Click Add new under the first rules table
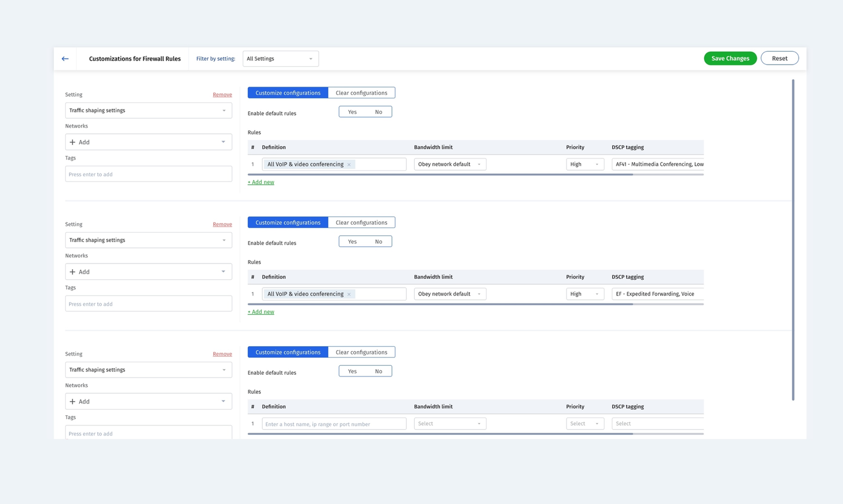Viewport: 843px width, 504px height. pos(261,182)
